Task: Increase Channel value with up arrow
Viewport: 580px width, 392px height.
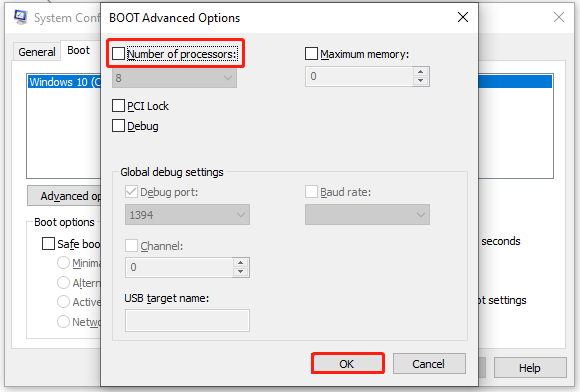Action: [240, 263]
